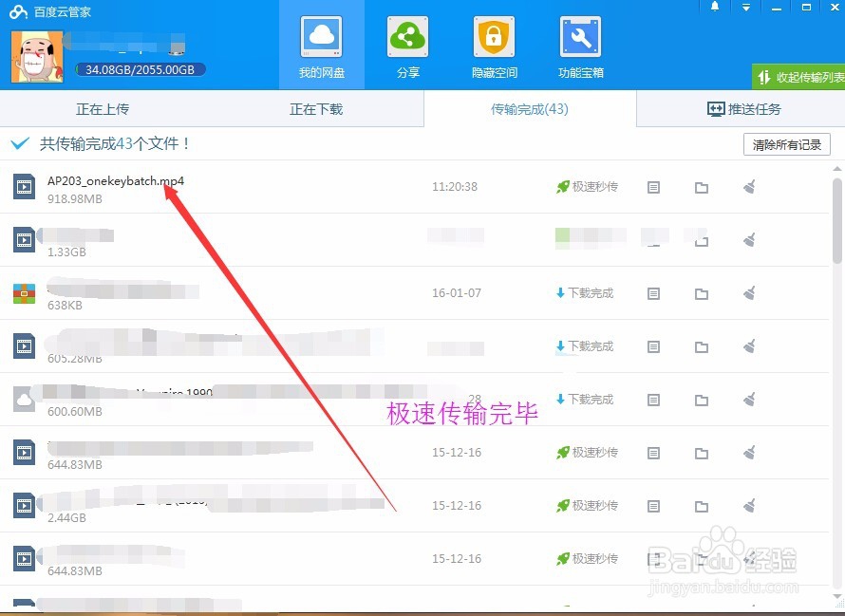
Task: Click the AP203_onekeybatch.mp4 file name
Action: click(x=116, y=180)
